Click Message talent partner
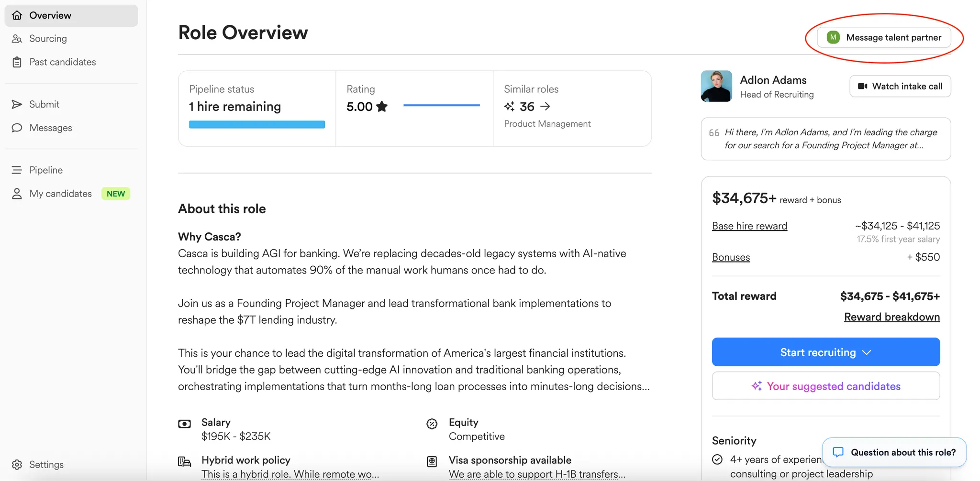The width and height of the screenshot is (980, 481). tap(883, 37)
